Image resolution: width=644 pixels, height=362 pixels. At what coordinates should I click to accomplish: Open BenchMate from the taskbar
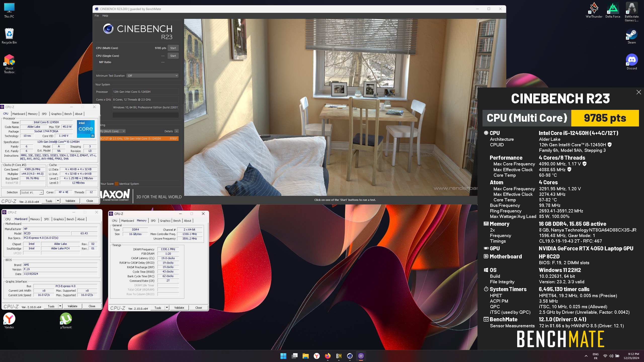tap(339, 356)
